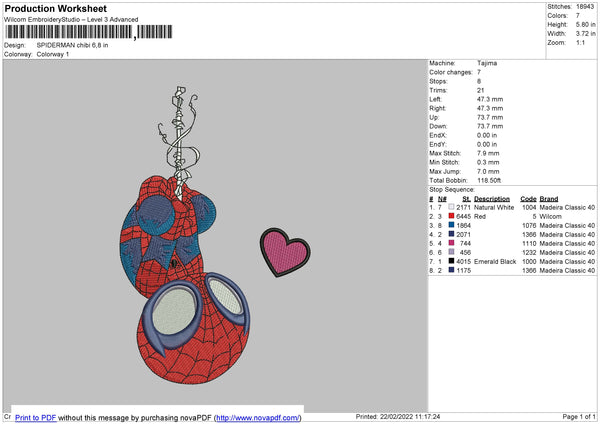Select the Production Worksheet heading
Viewport: 600px width, 424px height.
coord(55,8)
